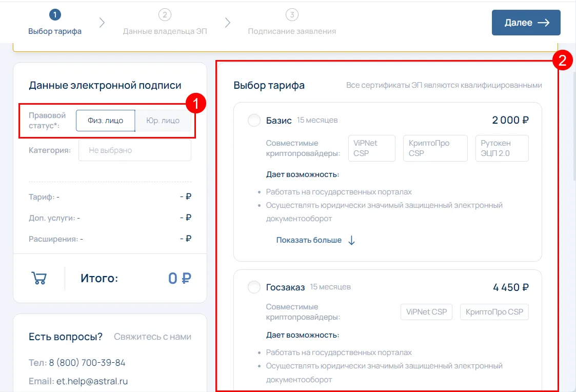Click the et.help@astral.ru email link
Viewport: 576px width, 392px height.
(92, 381)
